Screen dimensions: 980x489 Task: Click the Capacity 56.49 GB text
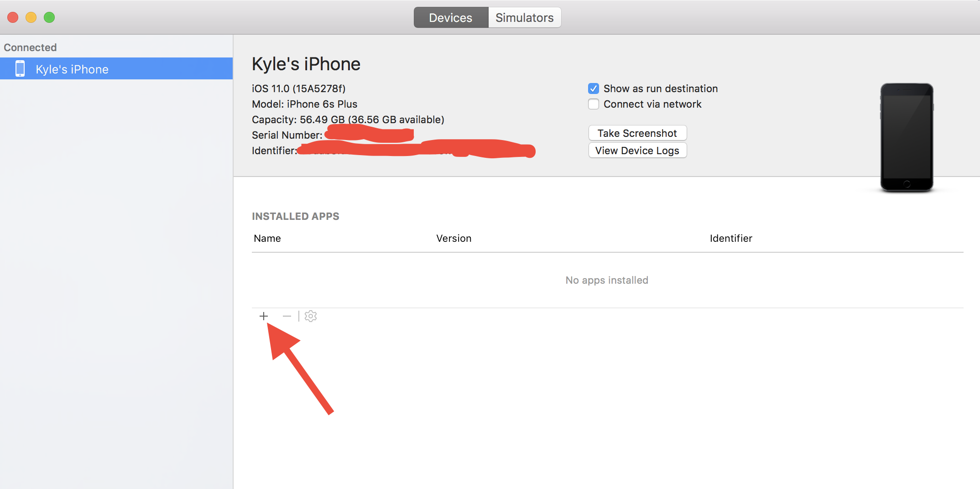(348, 120)
